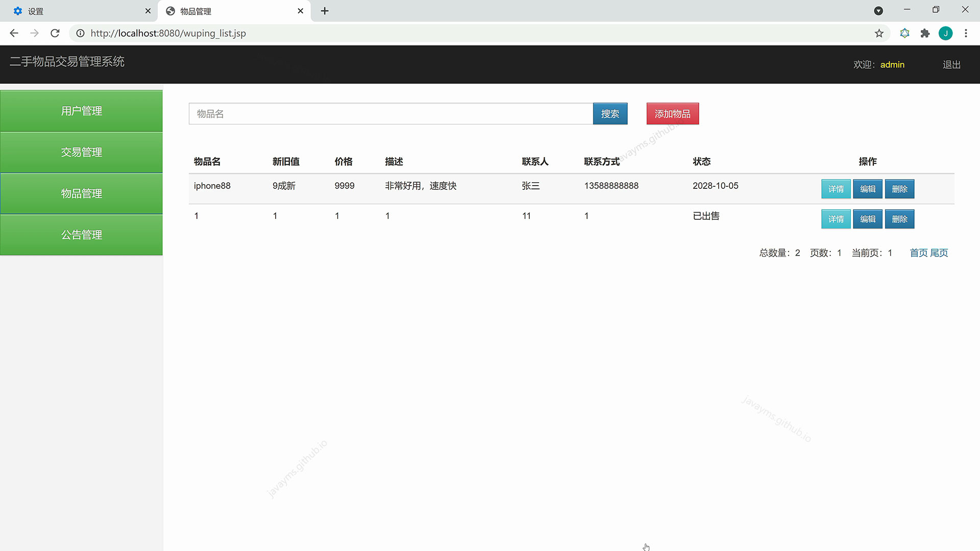The height and width of the screenshot is (551, 980).
Task: View 详情 for the iphone88 item
Action: [836, 189]
